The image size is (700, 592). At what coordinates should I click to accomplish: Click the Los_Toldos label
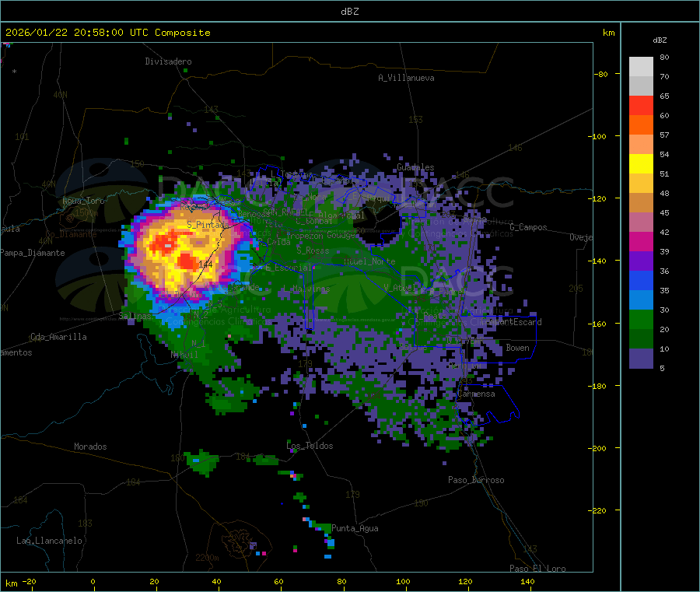click(x=310, y=446)
